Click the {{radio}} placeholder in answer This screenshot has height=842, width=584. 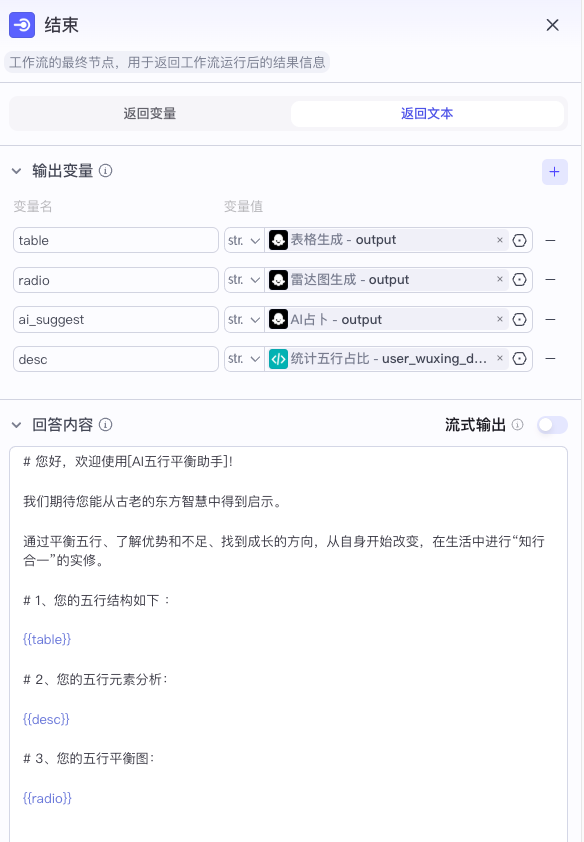coord(47,798)
